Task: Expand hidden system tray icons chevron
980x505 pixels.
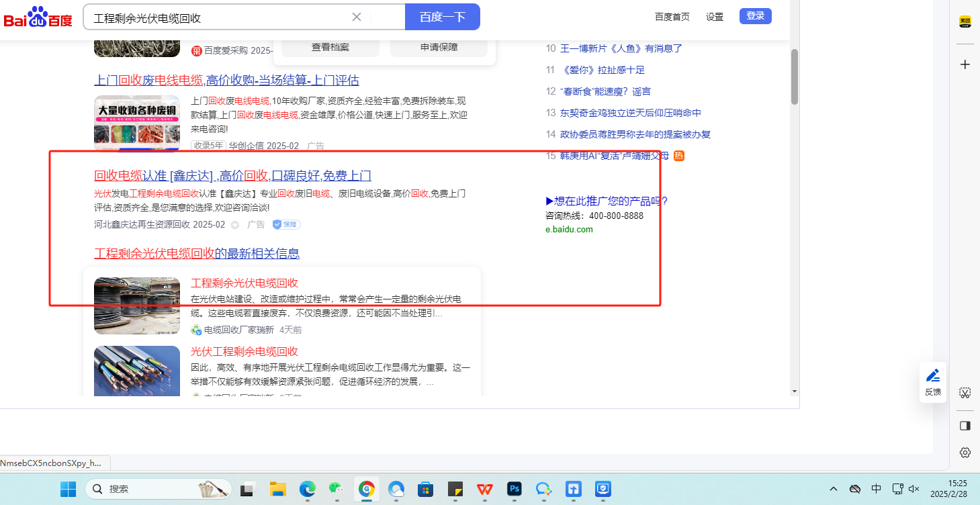Action: [x=834, y=489]
